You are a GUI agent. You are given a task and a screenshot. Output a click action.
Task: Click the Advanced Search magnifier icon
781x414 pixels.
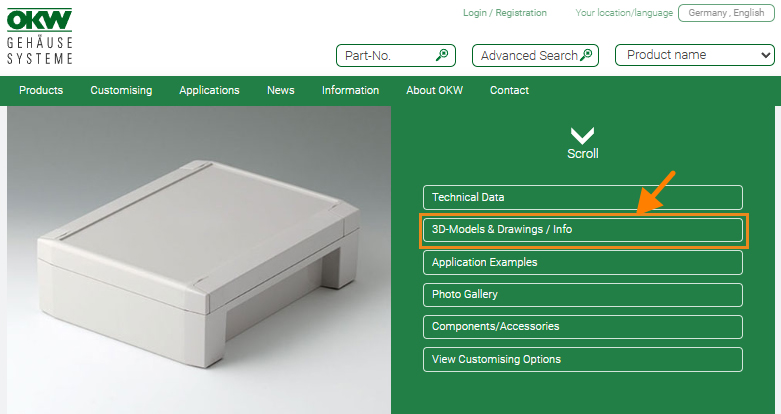pyautogui.click(x=587, y=56)
